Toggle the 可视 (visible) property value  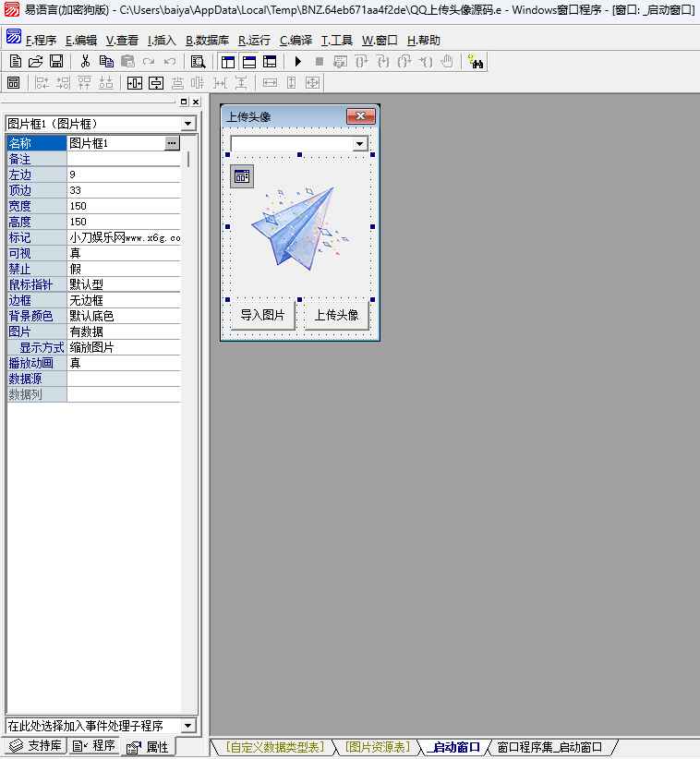click(124, 253)
